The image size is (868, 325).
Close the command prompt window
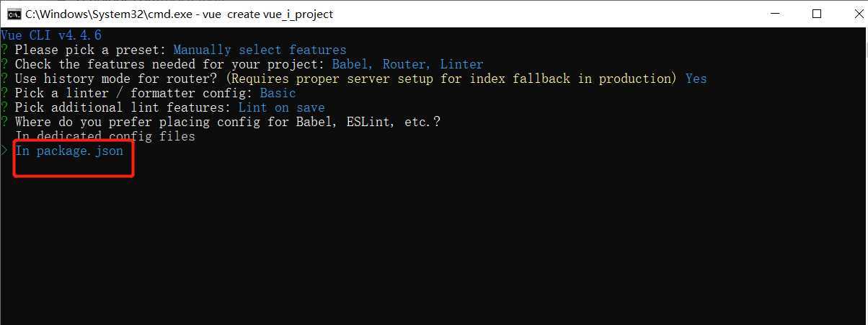pos(850,14)
